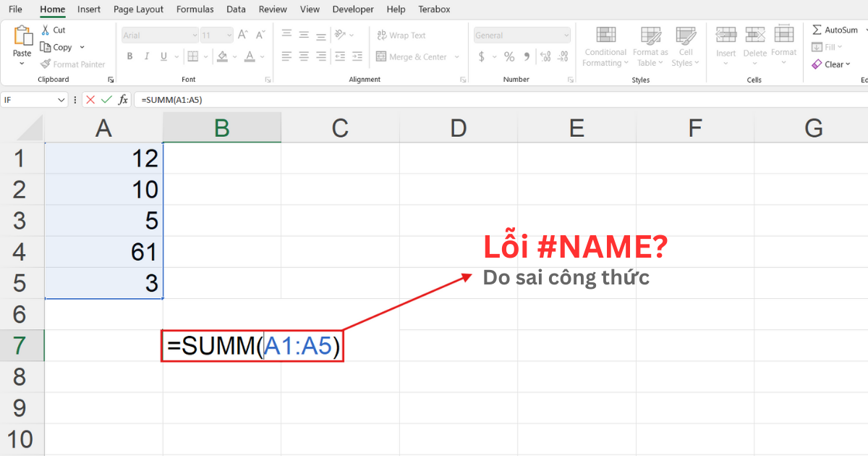Open Conditional Formatting in the Styles group

click(x=605, y=47)
